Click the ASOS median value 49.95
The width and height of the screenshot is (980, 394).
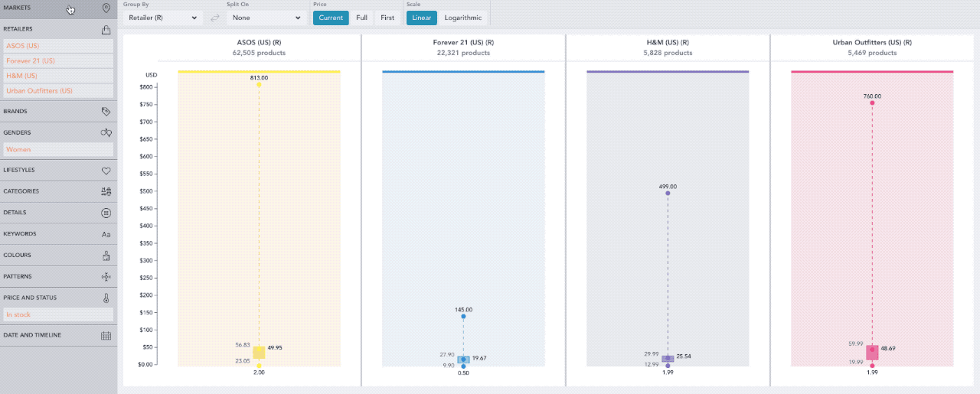[276, 347]
